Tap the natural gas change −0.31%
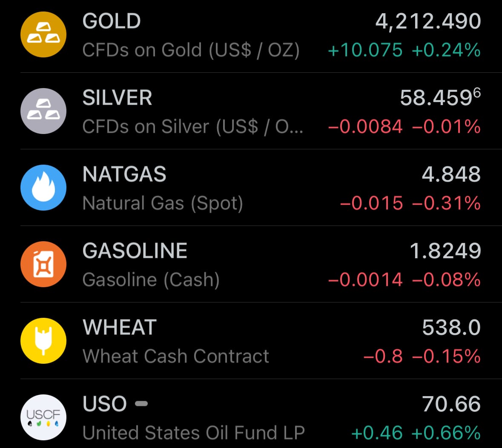The image size is (502, 448). click(446, 203)
